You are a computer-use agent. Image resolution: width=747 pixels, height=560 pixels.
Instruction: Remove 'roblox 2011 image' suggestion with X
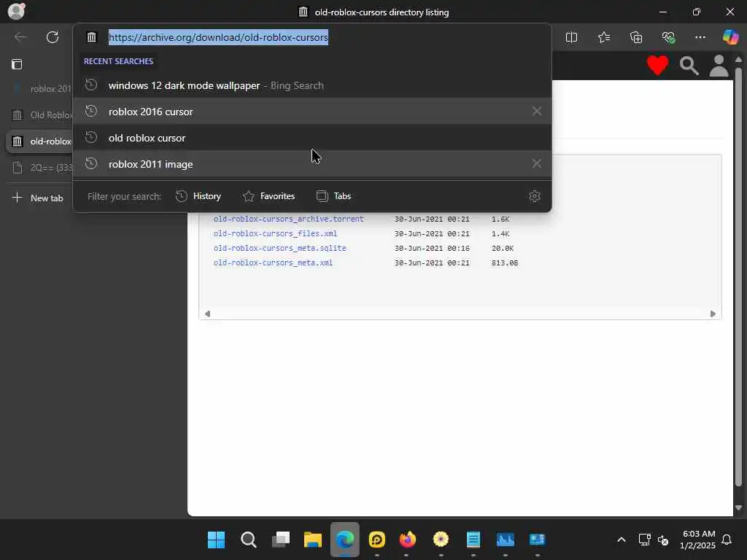[537, 163]
